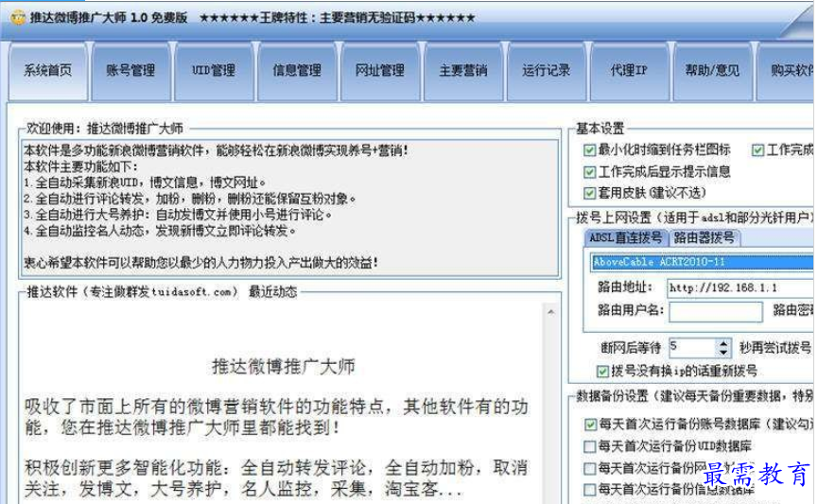The image size is (818, 504).
Task: Click line 4.全自动监控名人动态
Action: [160, 231]
